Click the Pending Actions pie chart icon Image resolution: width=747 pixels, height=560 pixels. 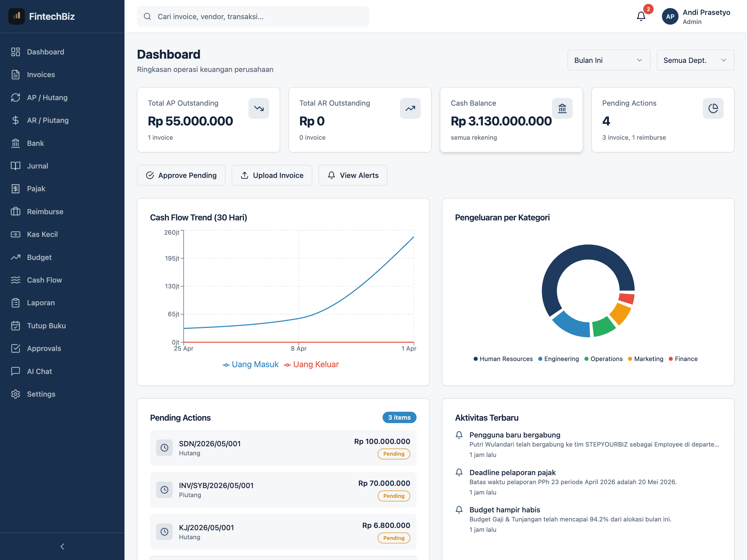[x=713, y=108]
